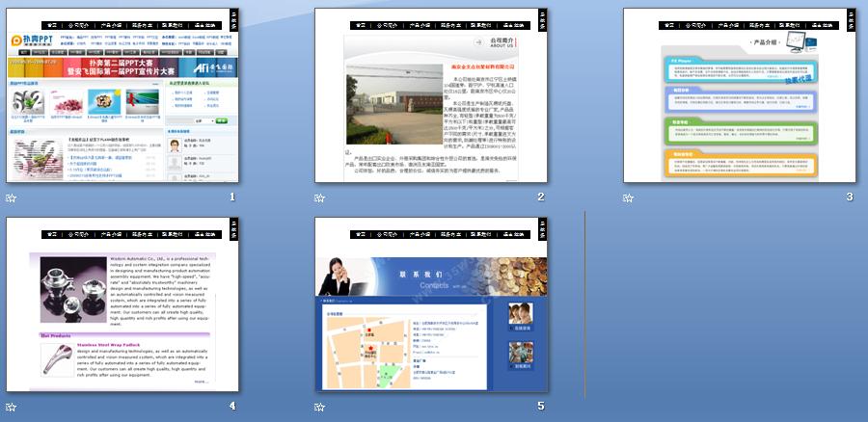Viewport: 868px width, 422px height.
Task: Click slide number 3 label
Action: click(x=850, y=197)
